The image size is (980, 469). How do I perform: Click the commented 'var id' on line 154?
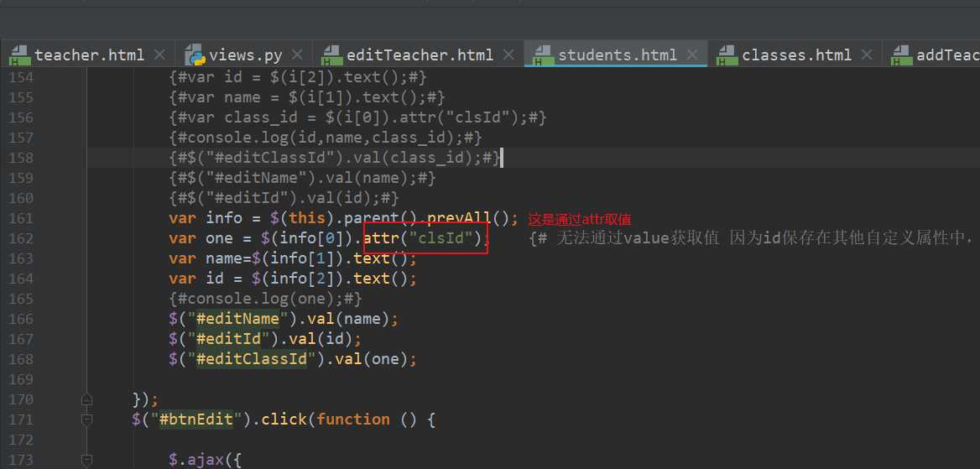(x=298, y=77)
